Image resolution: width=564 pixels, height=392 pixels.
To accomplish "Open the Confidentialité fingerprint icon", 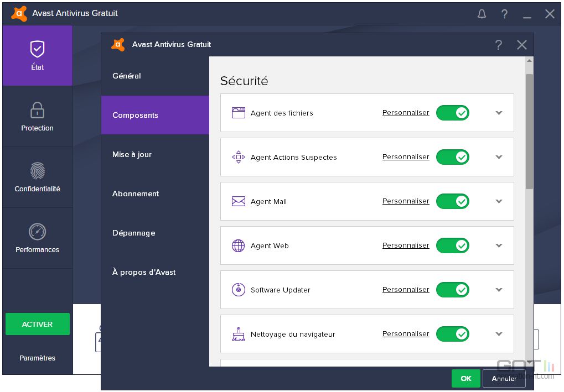I will tap(38, 171).
